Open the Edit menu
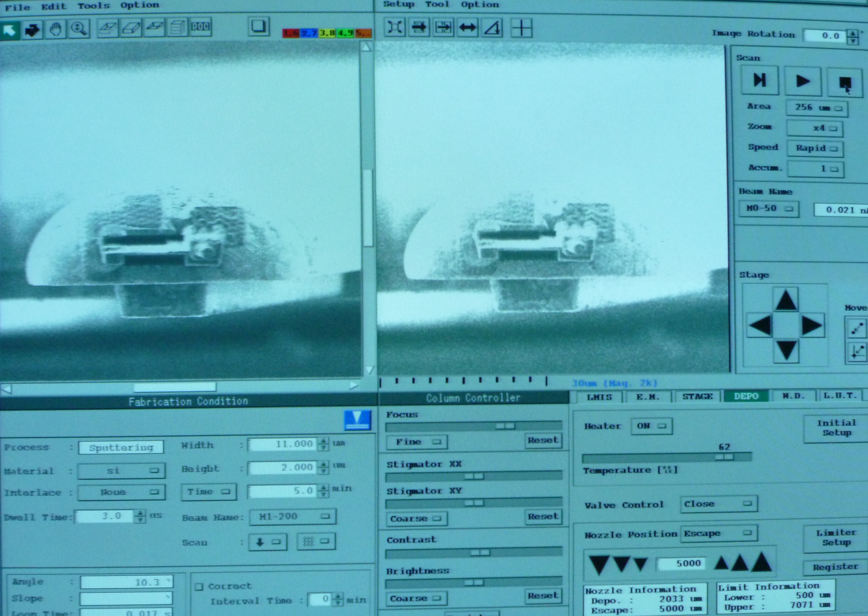 click(x=54, y=7)
